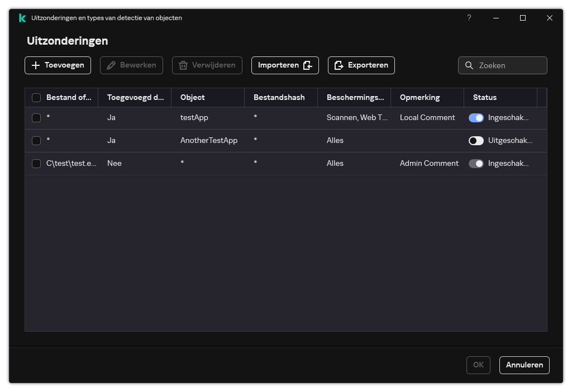Select the AnotherTestApp row checkbox
Image resolution: width=572 pixels, height=392 pixels.
[36, 141]
